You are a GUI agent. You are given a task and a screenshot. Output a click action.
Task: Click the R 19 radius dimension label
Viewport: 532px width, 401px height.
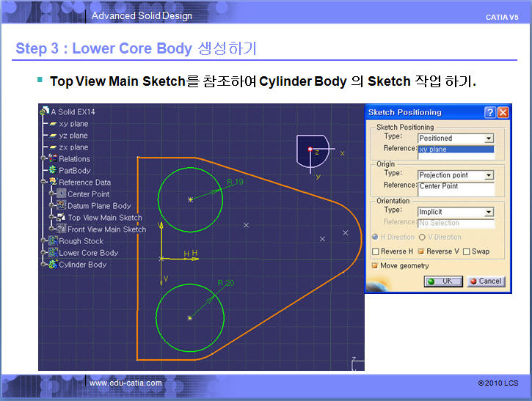(235, 182)
